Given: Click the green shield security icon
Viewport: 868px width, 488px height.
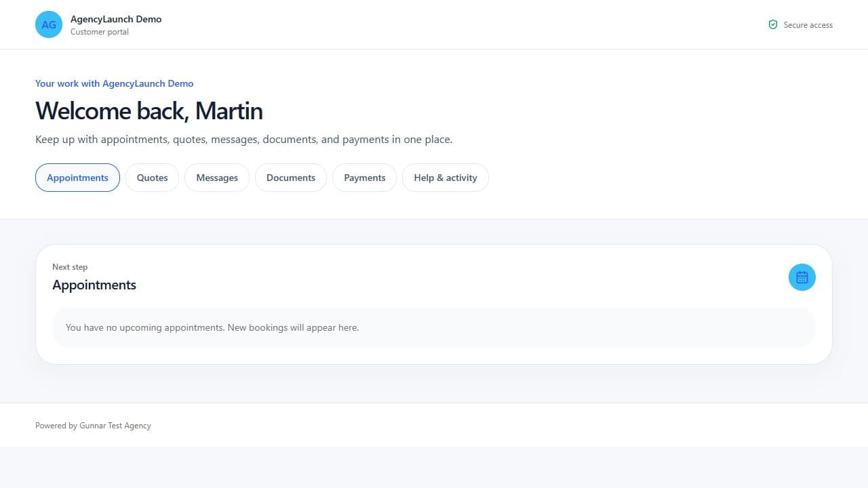Looking at the screenshot, I should (x=772, y=24).
